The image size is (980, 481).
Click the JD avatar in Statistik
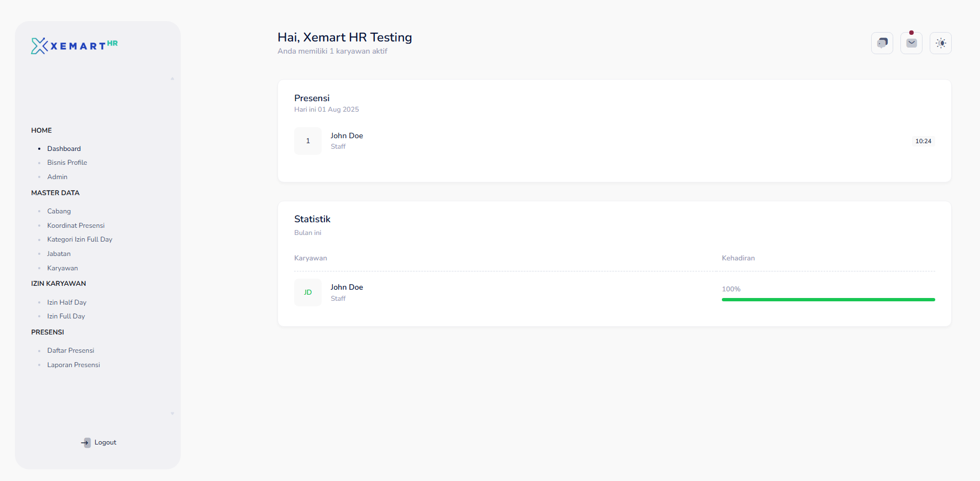click(308, 292)
